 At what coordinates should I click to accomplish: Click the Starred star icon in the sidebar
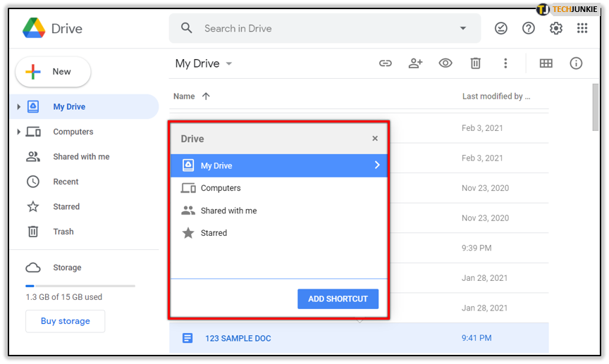click(x=33, y=207)
